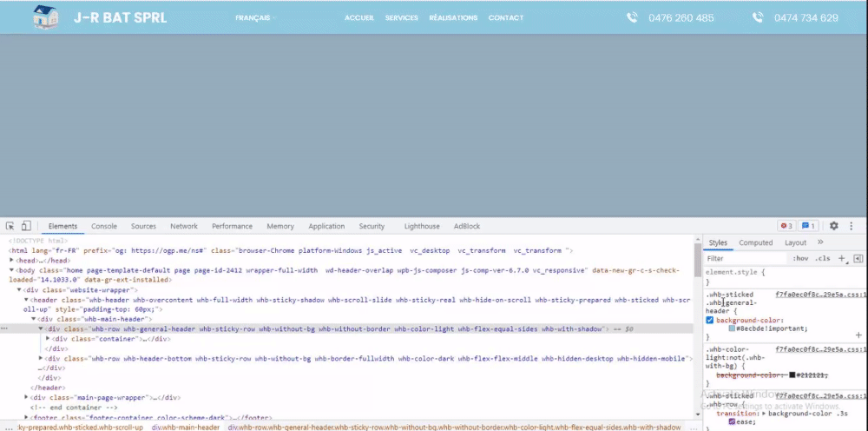Collapse the header whb-header node

click(26, 300)
